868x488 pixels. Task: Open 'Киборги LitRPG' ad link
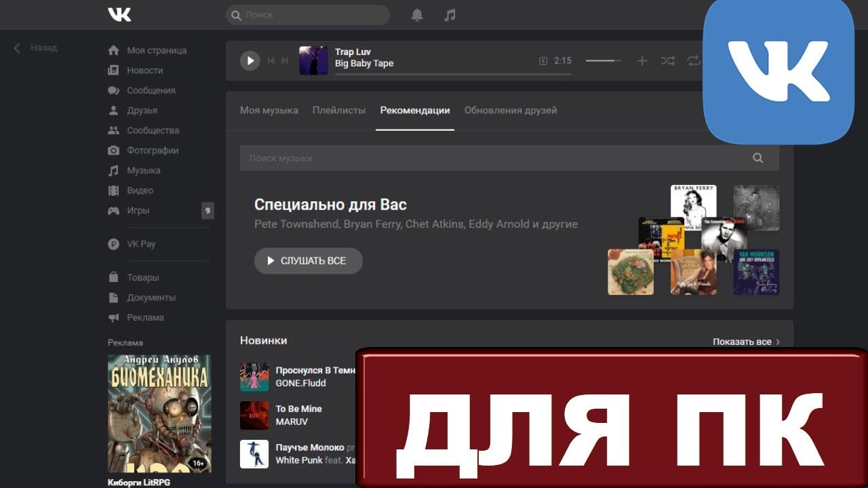139,483
